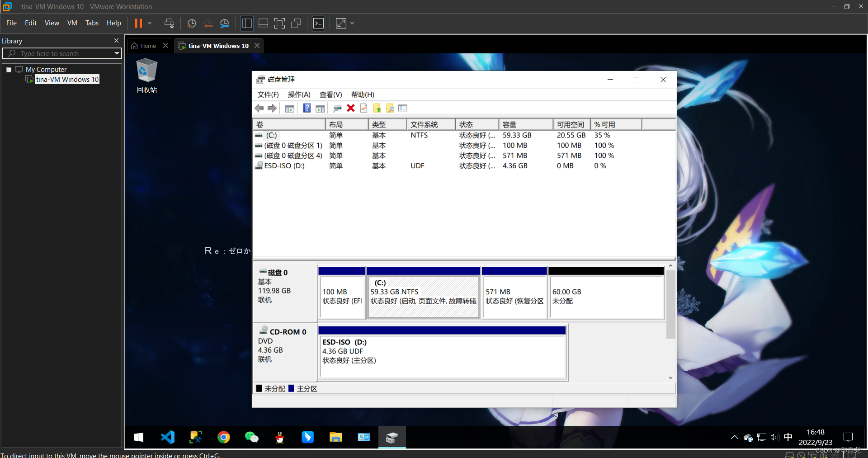This screenshot has height=458, width=868.
Task: Open Google Chrome from taskbar
Action: (x=223, y=437)
